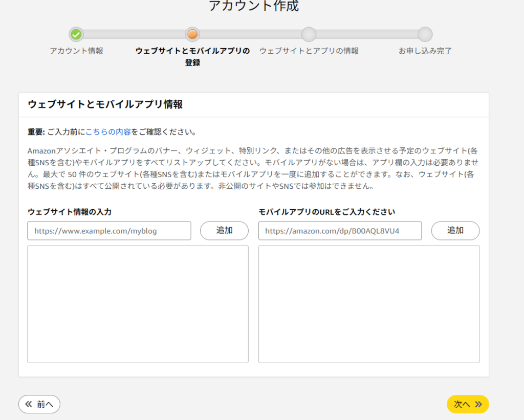This screenshot has height=420, width=524.
Task: Select the ウェブサイトとアプリの情報 step label
Action: tap(309, 51)
